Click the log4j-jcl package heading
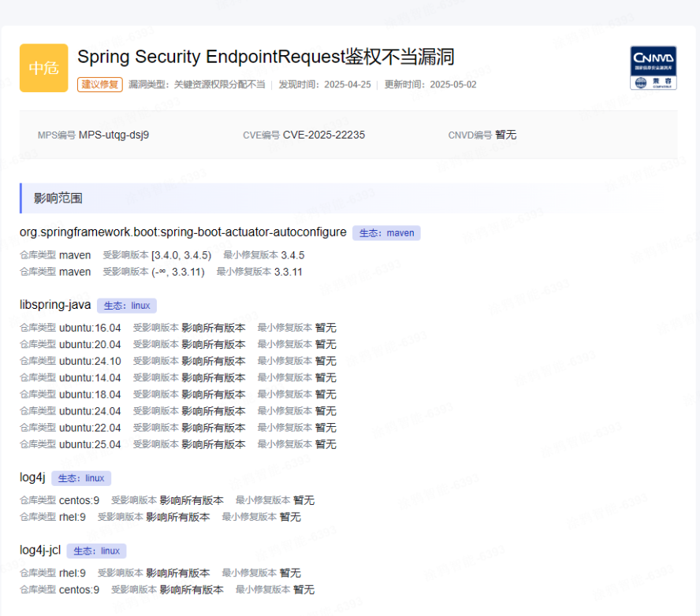 (39, 550)
